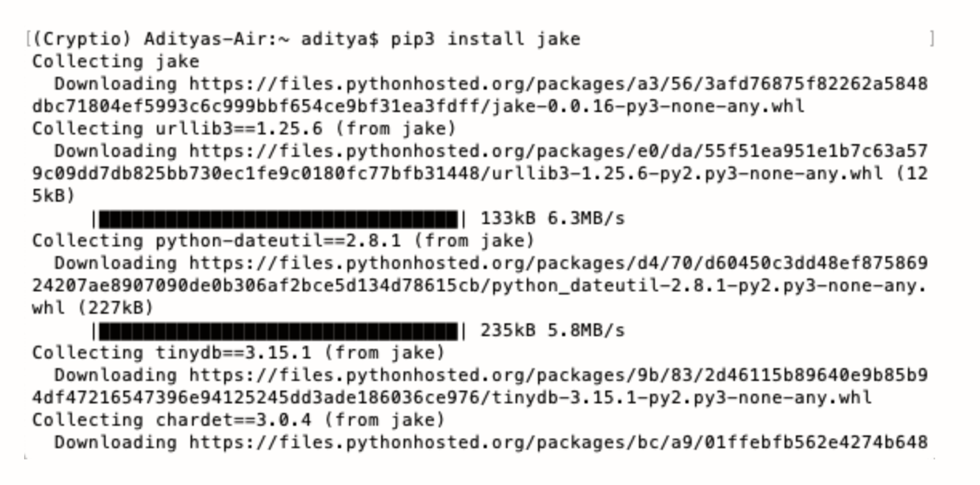Click the Collecting jake output line

pyautogui.click(x=116, y=61)
